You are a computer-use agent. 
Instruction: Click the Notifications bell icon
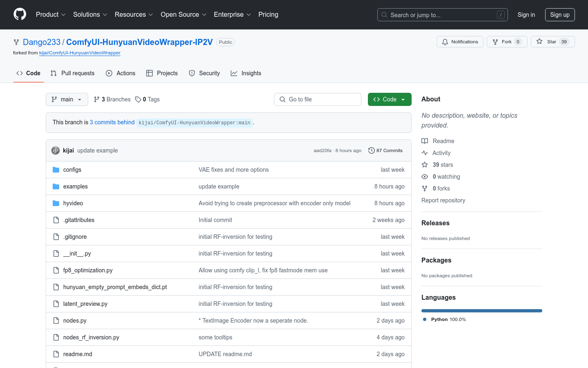pyautogui.click(x=445, y=42)
